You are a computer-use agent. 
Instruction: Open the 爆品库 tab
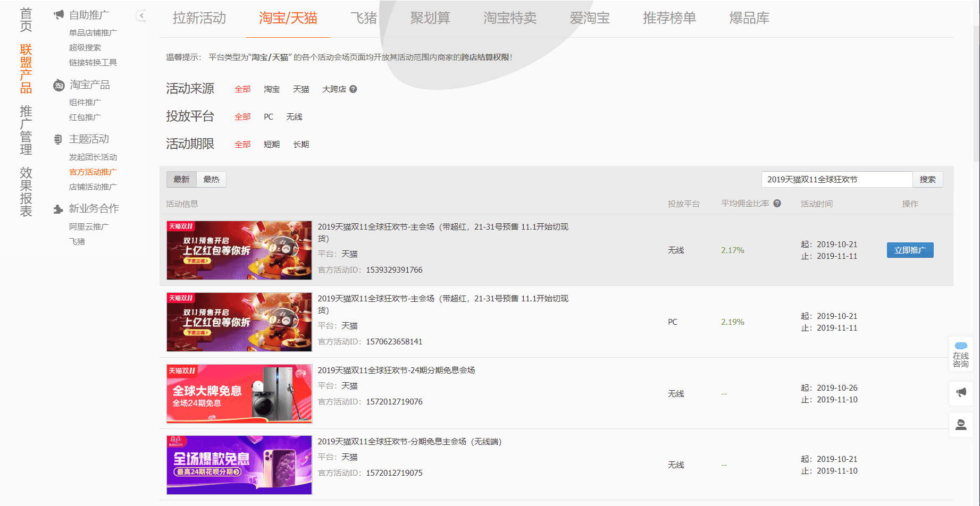pyautogui.click(x=749, y=18)
